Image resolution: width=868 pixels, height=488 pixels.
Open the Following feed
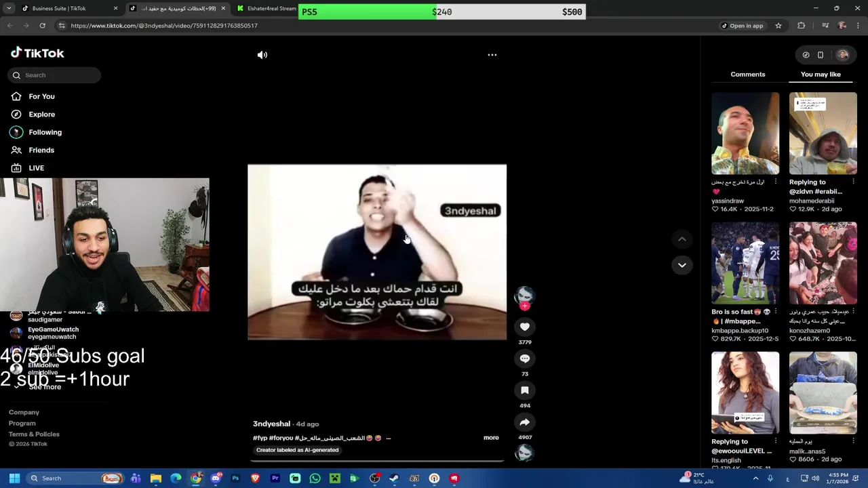point(45,132)
